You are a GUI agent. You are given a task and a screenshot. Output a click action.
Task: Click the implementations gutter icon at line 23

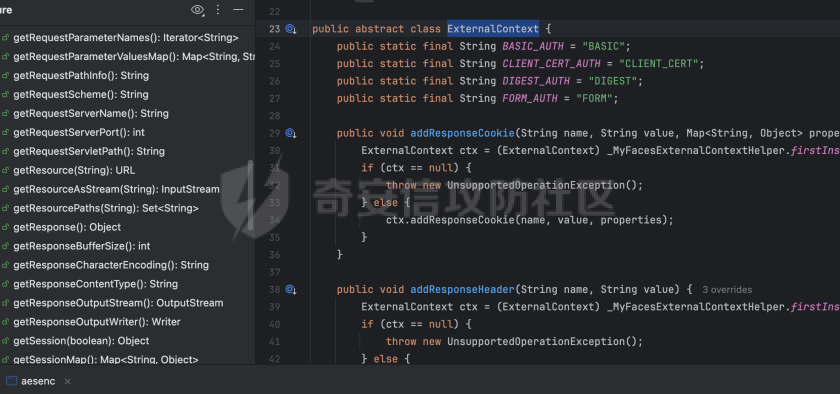[x=291, y=29]
